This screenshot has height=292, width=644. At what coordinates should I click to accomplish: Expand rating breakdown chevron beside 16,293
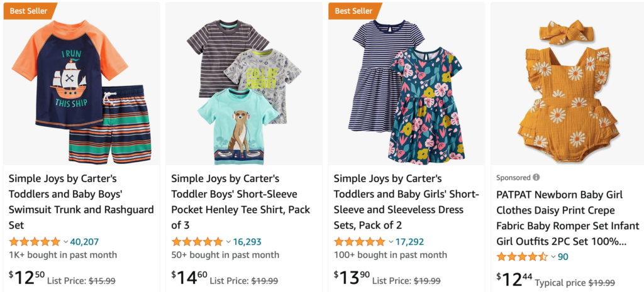click(228, 242)
